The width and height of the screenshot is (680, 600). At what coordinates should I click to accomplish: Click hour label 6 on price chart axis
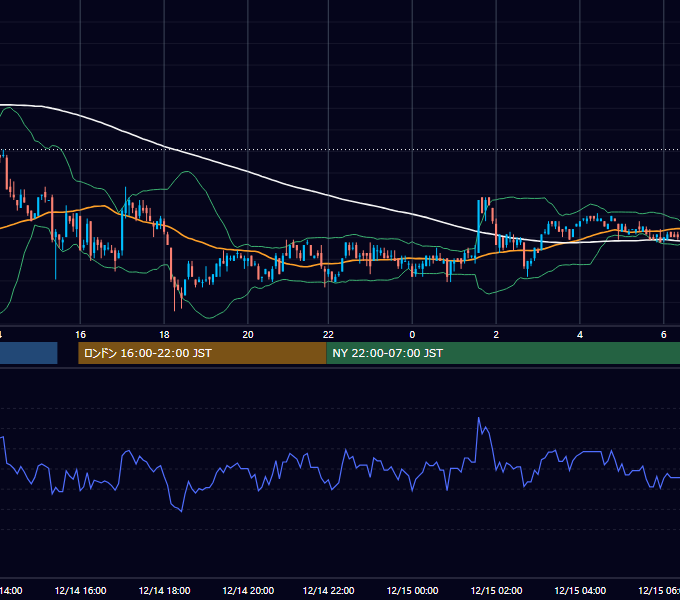click(x=664, y=335)
